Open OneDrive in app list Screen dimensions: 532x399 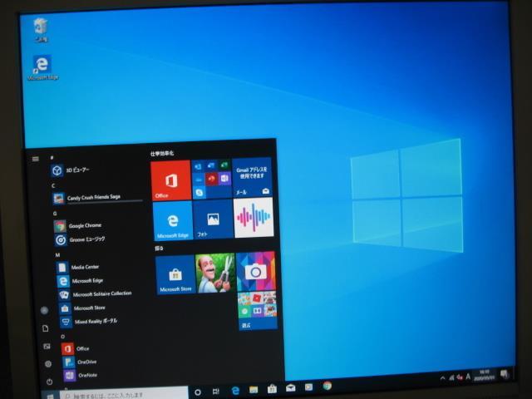pyautogui.click(x=80, y=362)
